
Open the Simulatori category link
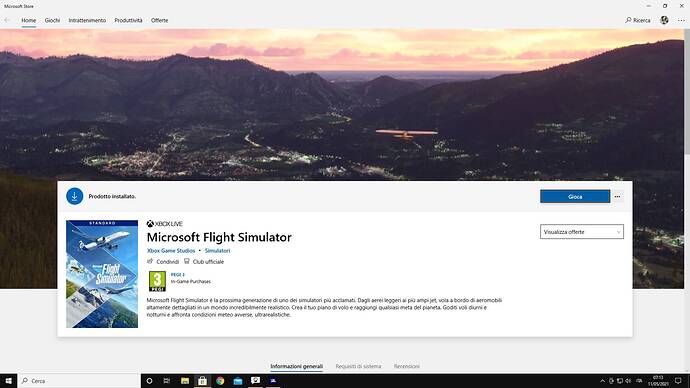pos(217,251)
